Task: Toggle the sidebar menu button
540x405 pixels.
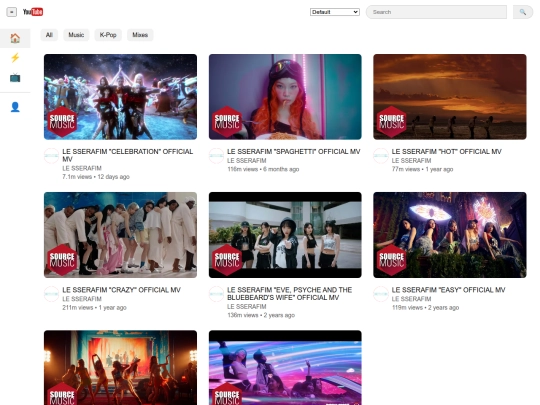Action: (x=11, y=12)
